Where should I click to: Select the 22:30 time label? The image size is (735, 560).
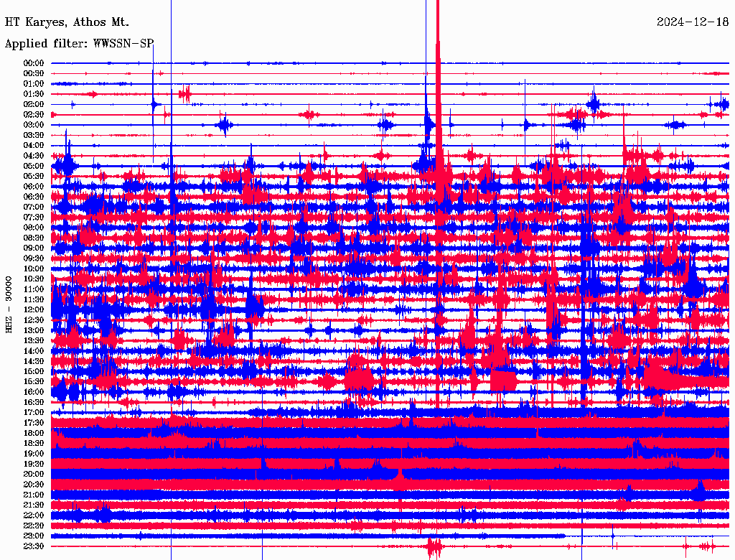pos(34,526)
